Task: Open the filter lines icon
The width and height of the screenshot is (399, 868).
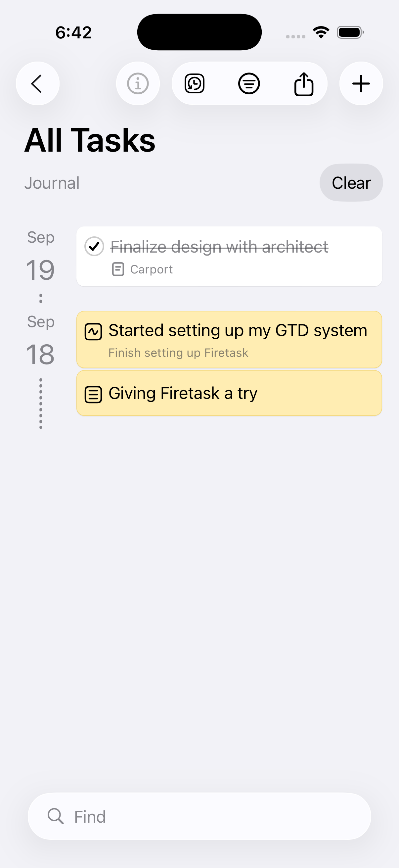Action: pos(249,83)
